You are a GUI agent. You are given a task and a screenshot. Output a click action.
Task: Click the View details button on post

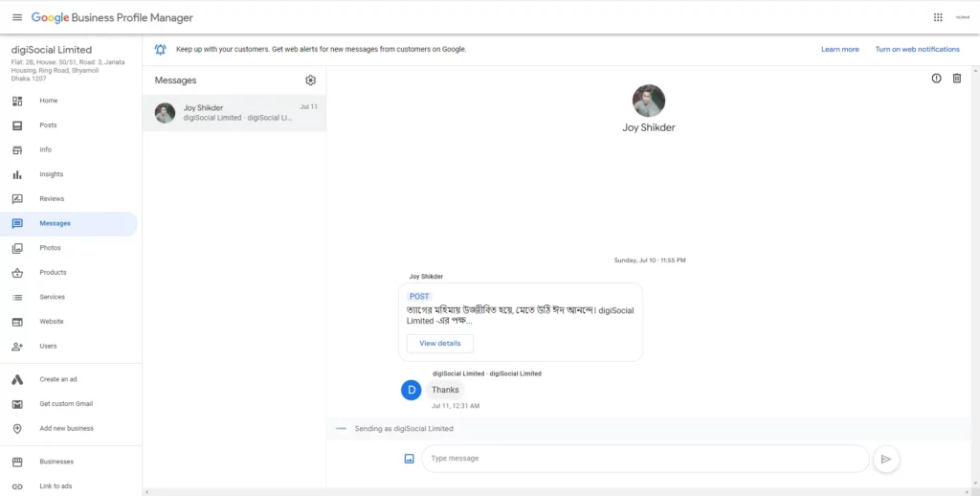440,344
